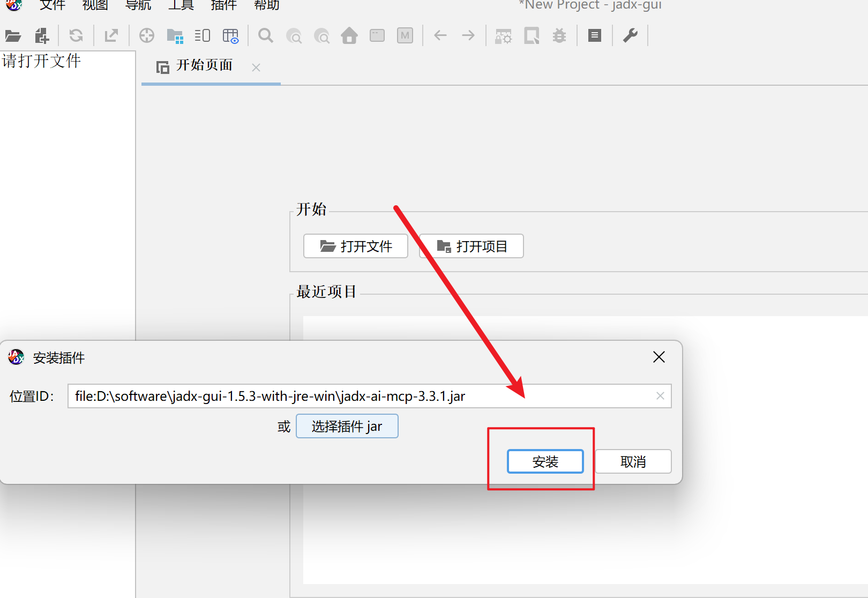The width and height of the screenshot is (868, 598).
Task: Click the home start page toolbar icon
Action: [x=349, y=36]
